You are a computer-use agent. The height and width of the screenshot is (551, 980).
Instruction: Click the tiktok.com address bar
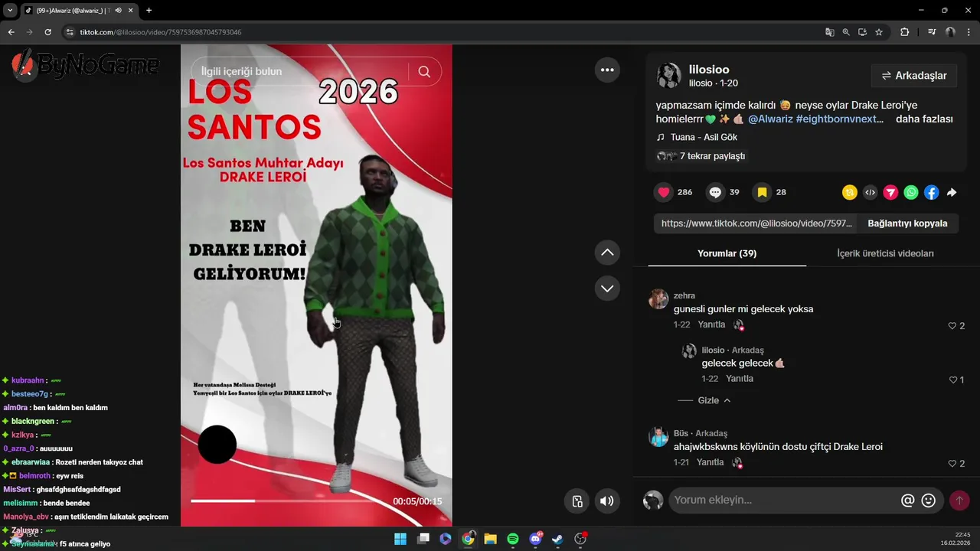tap(436, 32)
